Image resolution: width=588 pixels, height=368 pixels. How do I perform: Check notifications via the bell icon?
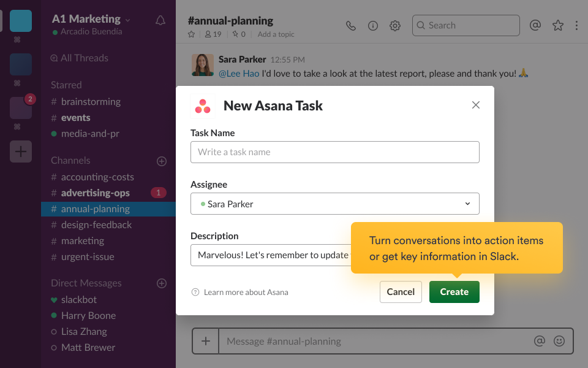coord(160,20)
